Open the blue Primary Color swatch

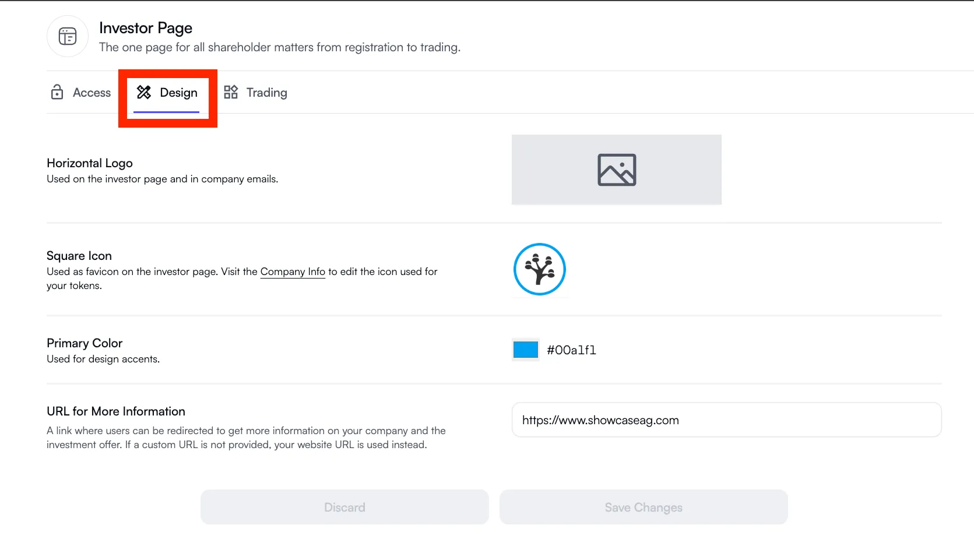[525, 350]
